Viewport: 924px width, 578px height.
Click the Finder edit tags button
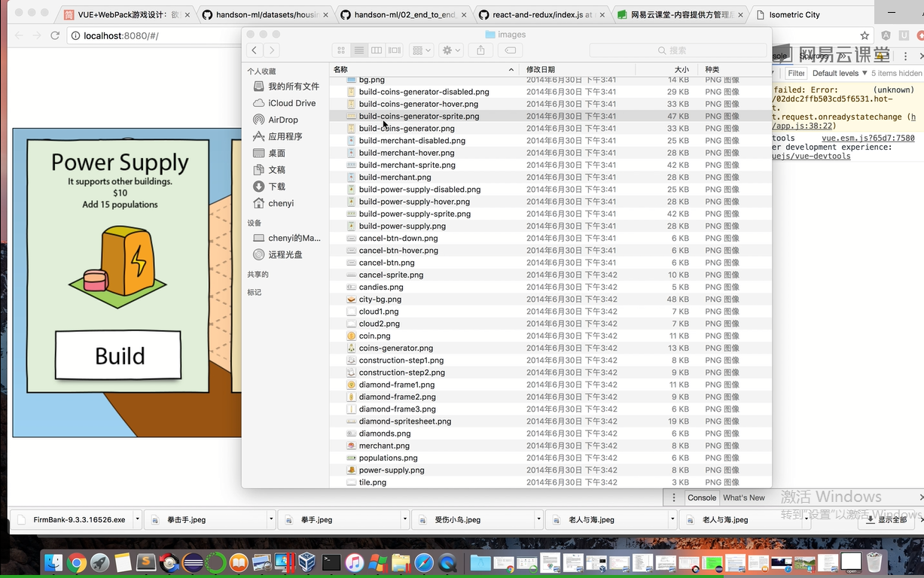pos(510,50)
